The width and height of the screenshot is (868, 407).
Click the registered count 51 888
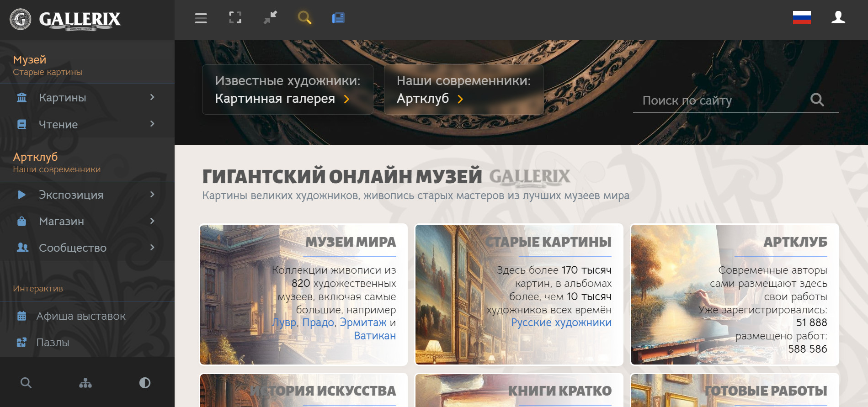(812, 322)
